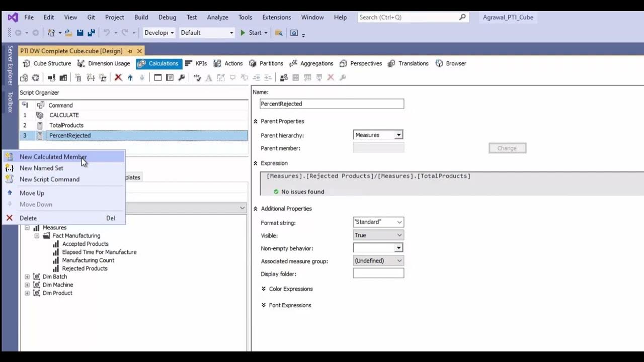The width and height of the screenshot is (644, 362).
Task: Click the Find in Files icon
Action: tap(279, 33)
